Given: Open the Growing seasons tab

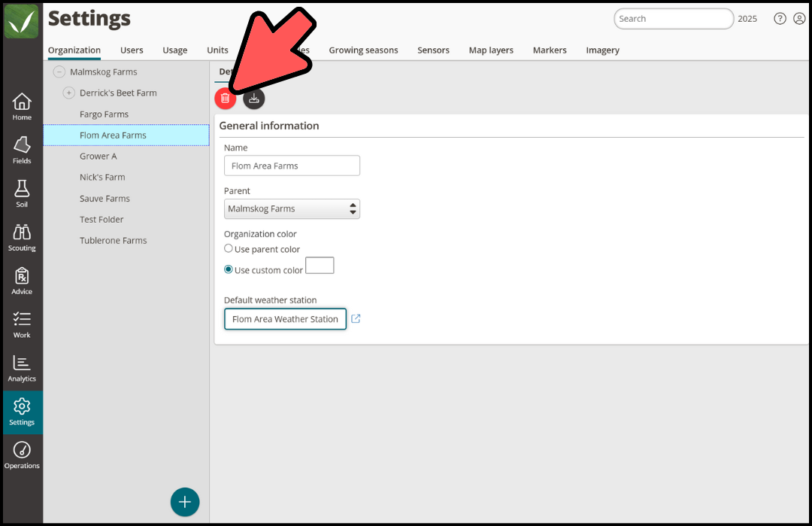Looking at the screenshot, I should (364, 50).
